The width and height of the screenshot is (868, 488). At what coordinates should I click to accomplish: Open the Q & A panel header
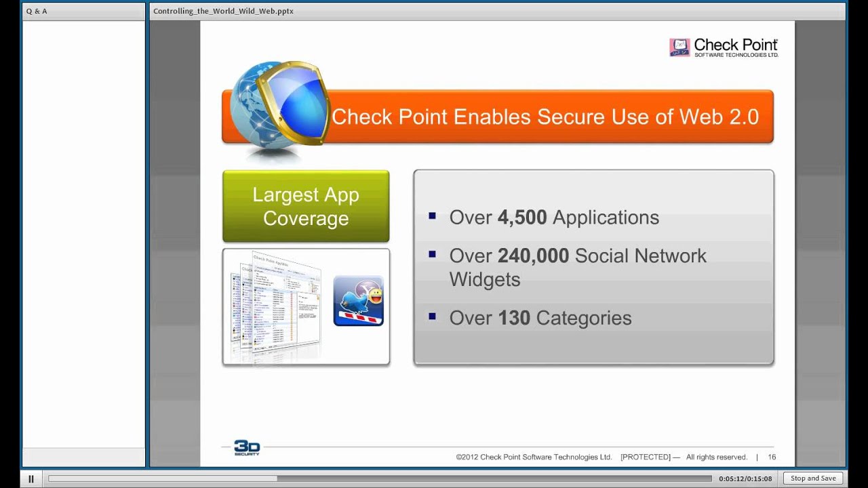[83, 12]
